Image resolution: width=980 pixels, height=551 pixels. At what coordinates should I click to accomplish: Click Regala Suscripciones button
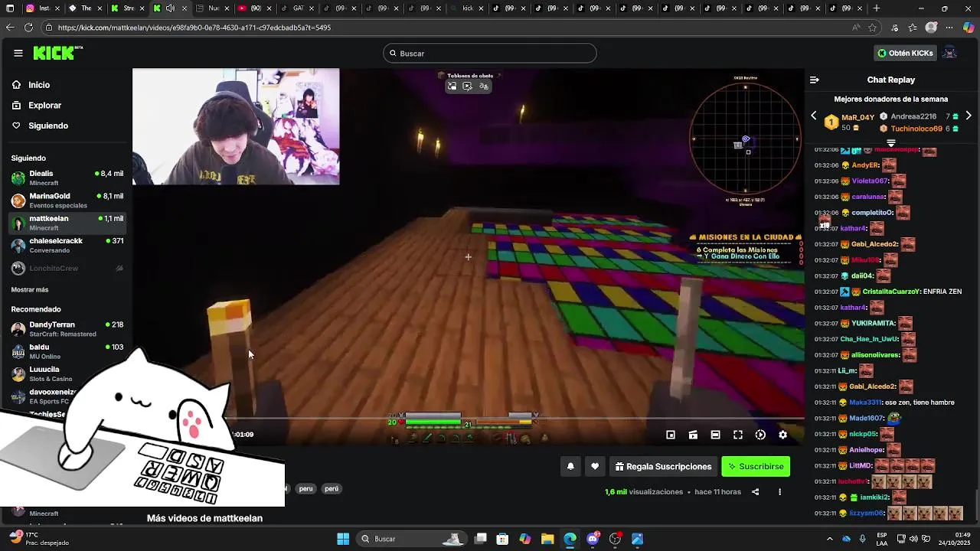point(663,466)
